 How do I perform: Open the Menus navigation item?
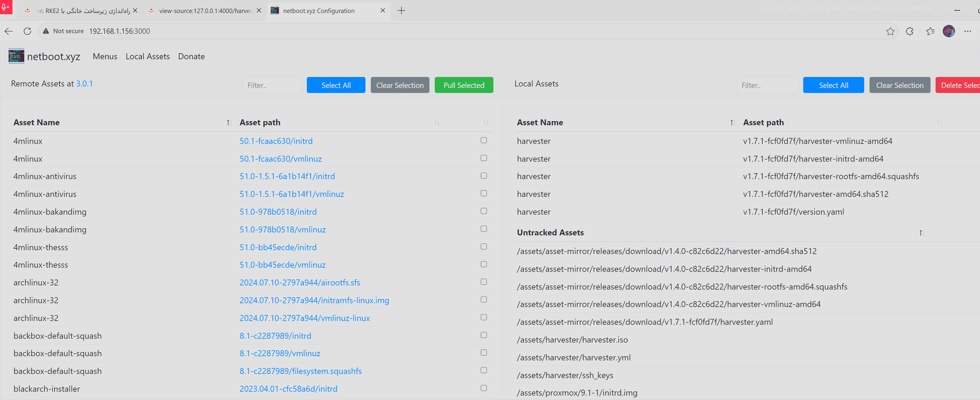pos(105,56)
